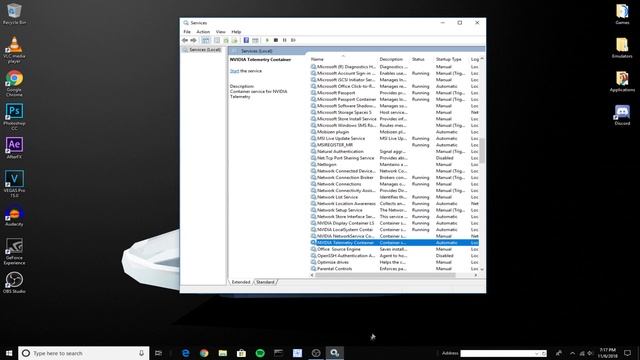This screenshot has width=640, height=360.
Task: Open the VLC media player desktop icon
Action: coord(14,50)
